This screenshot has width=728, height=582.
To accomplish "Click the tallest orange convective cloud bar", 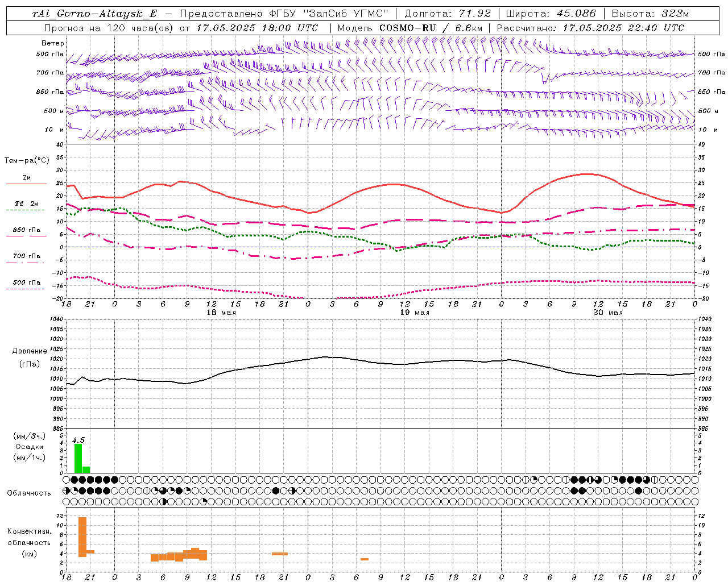I will click(x=82, y=537).
